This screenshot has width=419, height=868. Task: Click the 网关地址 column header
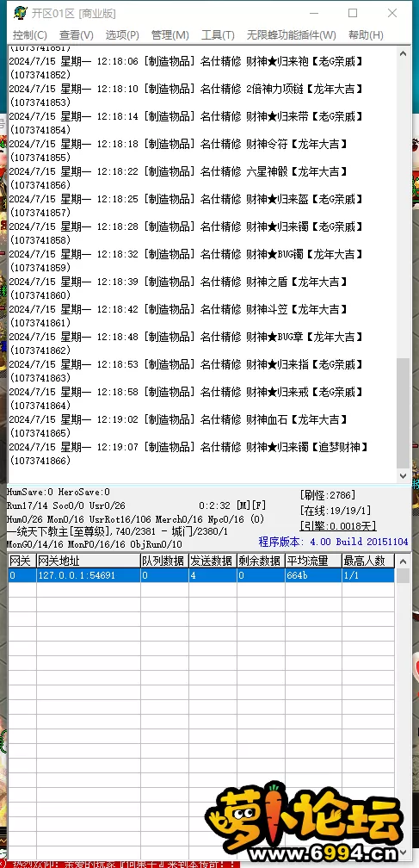tap(89, 561)
